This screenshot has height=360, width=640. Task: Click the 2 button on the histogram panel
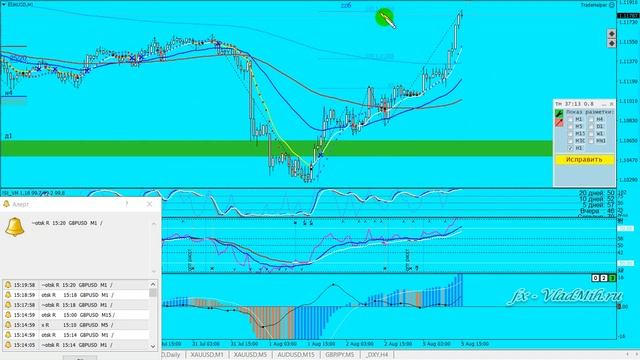604,278
